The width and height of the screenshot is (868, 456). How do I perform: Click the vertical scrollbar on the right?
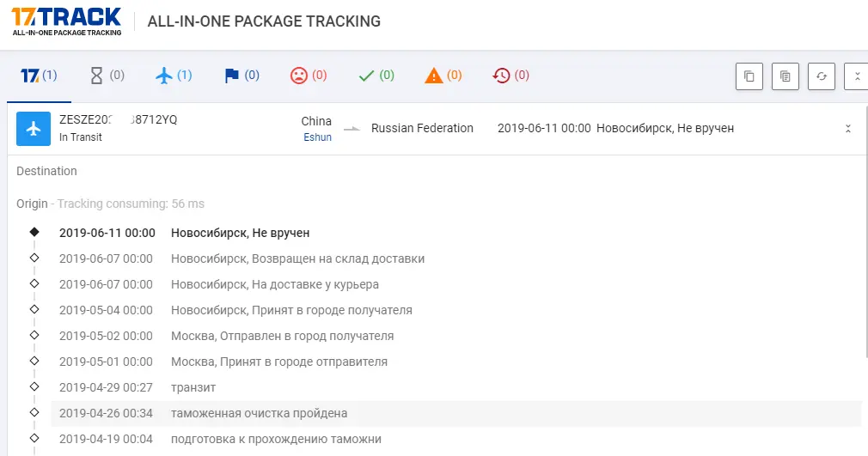(865, 231)
